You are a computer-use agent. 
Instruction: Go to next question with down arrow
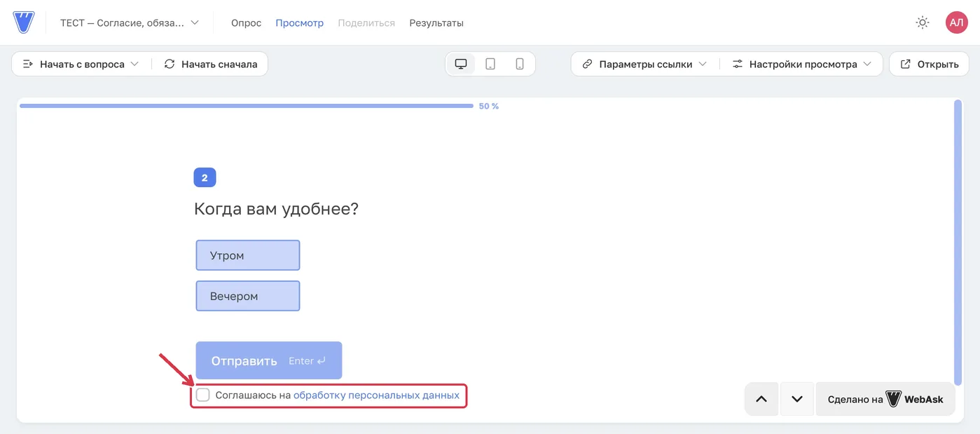click(x=797, y=399)
